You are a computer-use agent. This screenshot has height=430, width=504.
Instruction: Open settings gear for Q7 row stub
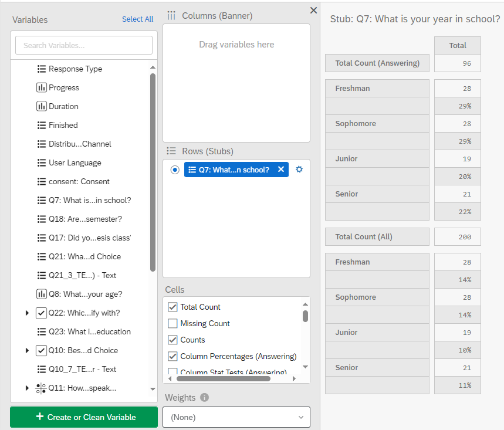[x=299, y=170]
